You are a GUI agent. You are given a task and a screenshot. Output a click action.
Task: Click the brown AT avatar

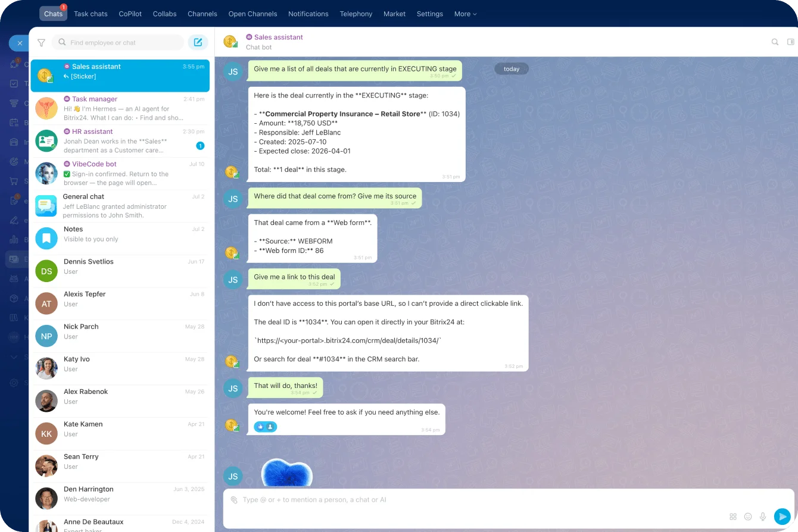[x=46, y=303]
